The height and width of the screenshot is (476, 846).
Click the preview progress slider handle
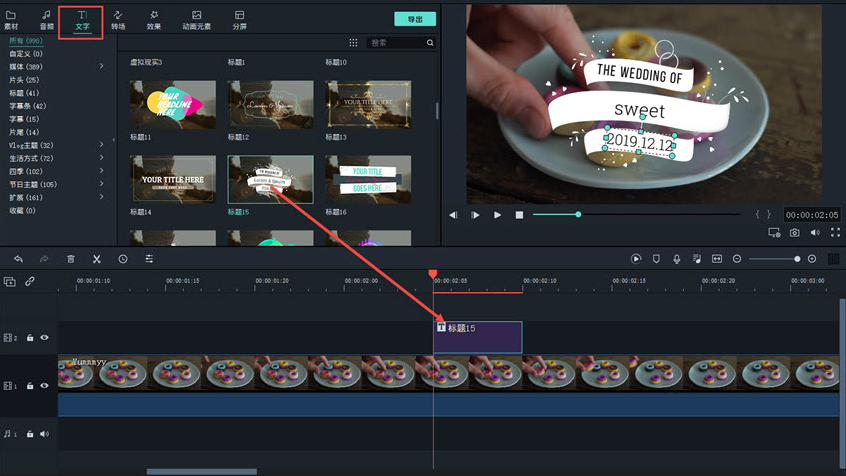[x=578, y=214]
